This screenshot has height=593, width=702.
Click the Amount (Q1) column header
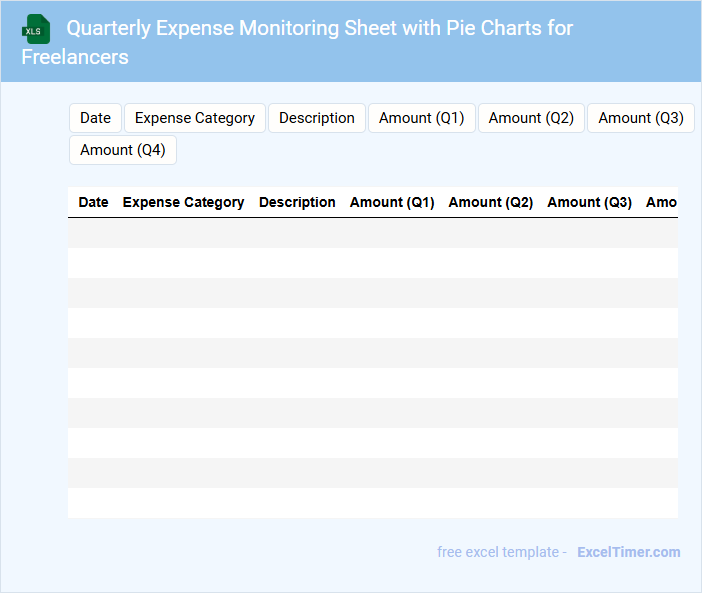pos(392,202)
